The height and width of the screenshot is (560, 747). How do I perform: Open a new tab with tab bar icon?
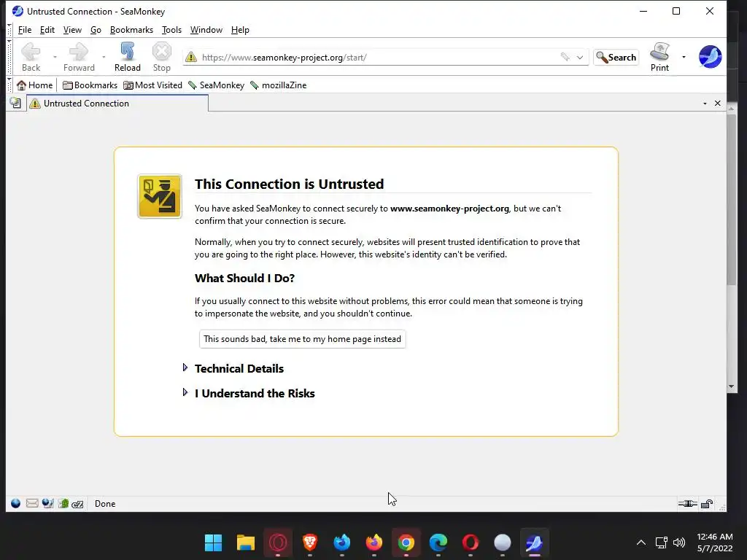click(x=16, y=103)
